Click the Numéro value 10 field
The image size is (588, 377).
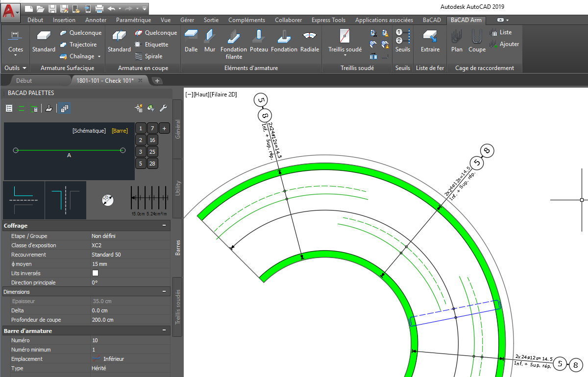130,340
